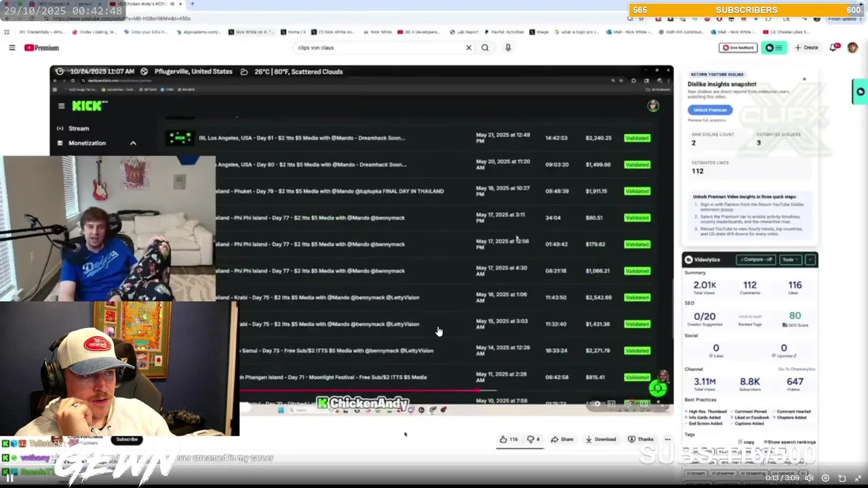Viewport: 868px width, 488px height.
Task: Open a new browser tab
Action: point(193,4)
